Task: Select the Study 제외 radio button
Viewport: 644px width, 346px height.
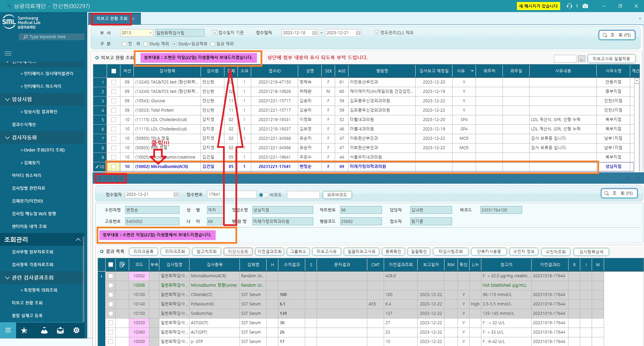Action: [x=146, y=44]
